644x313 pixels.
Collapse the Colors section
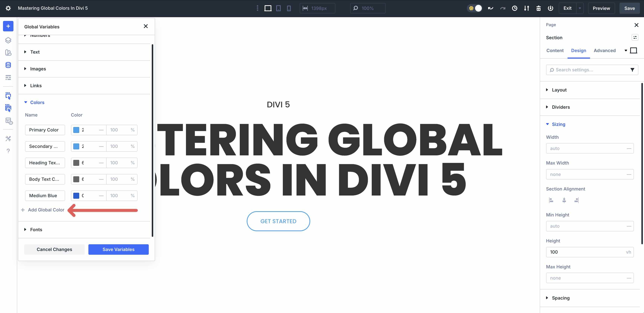pyautogui.click(x=37, y=102)
